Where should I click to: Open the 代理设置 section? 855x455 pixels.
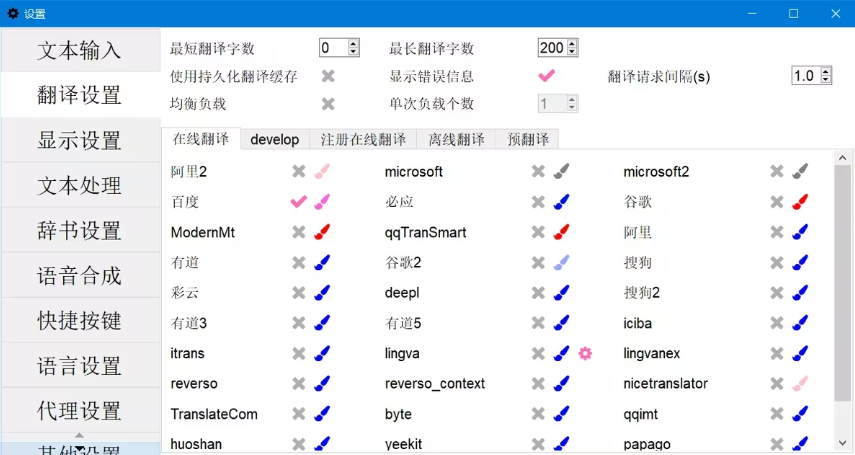(80, 411)
